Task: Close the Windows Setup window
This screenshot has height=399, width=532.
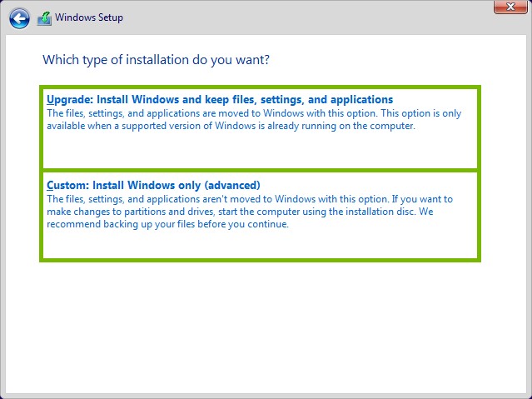Action: (x=510, y=7)
